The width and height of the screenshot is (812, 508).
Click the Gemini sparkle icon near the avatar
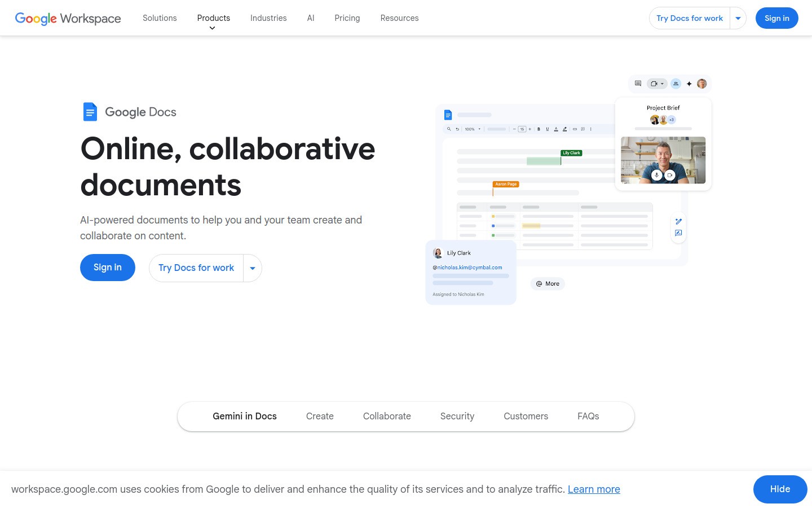[x=689, y=84]
